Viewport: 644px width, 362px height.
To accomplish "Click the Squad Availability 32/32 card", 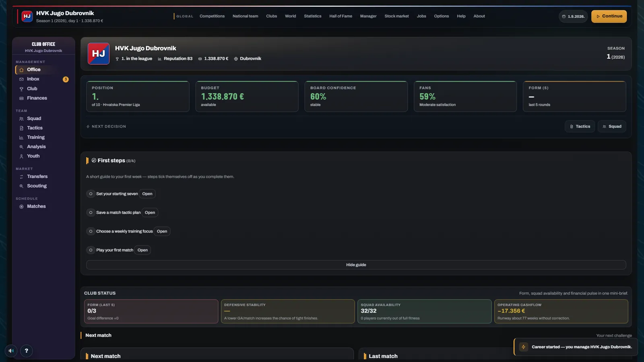I will tap(424, 311).
